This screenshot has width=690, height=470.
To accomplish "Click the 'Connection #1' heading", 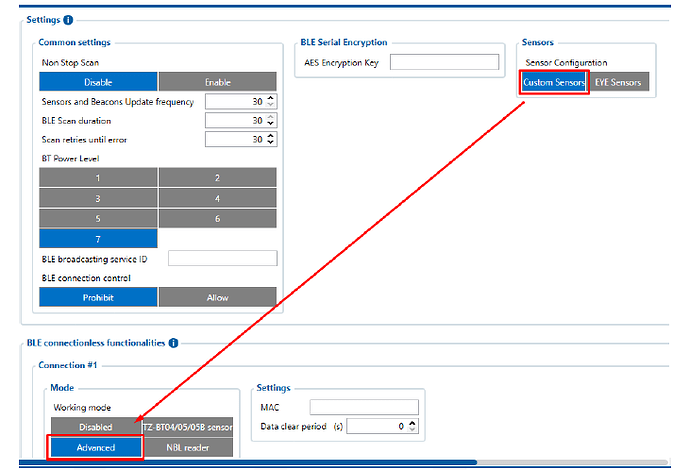I will tap(68, 365).
